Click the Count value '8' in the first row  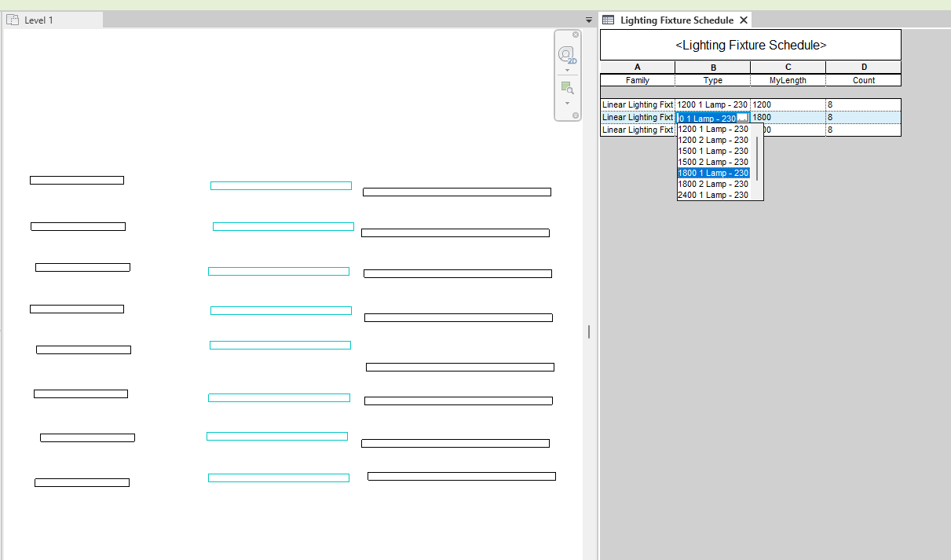point(830,104)
